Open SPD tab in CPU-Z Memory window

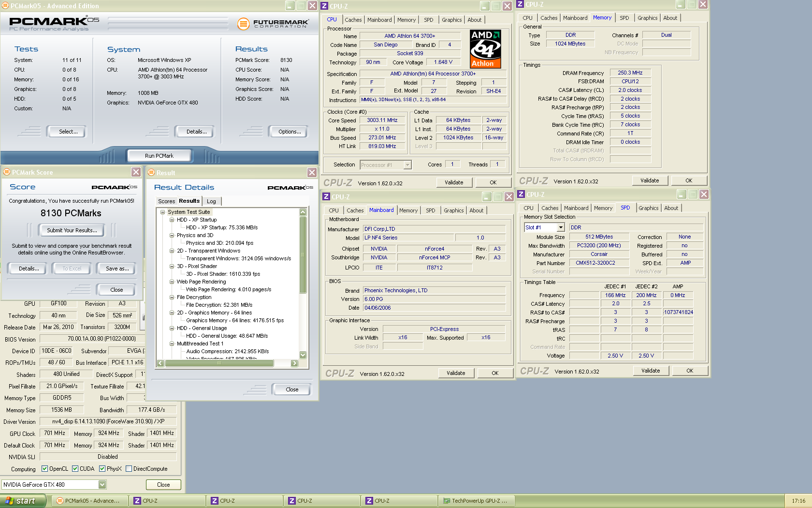click(x=624, y=18)
